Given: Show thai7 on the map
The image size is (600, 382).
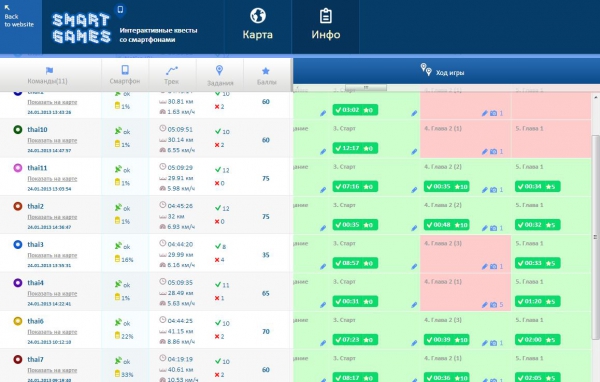Looking at the screenshot, I should 52,370.
